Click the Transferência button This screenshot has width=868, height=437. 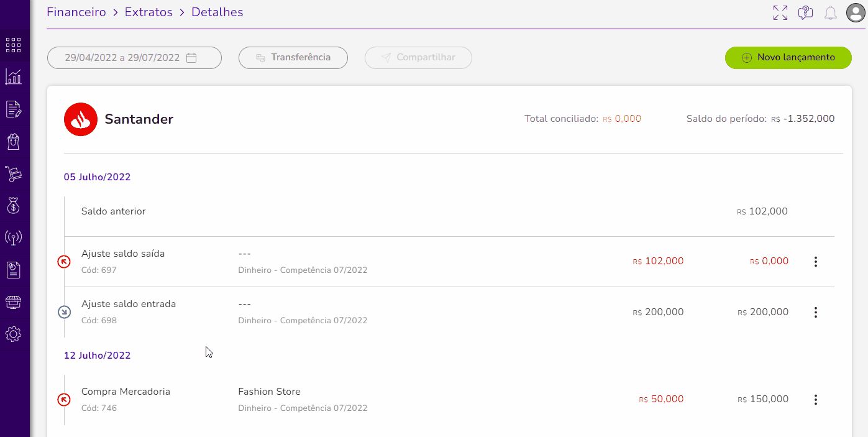pyautogui.click(x=293, y=58)
